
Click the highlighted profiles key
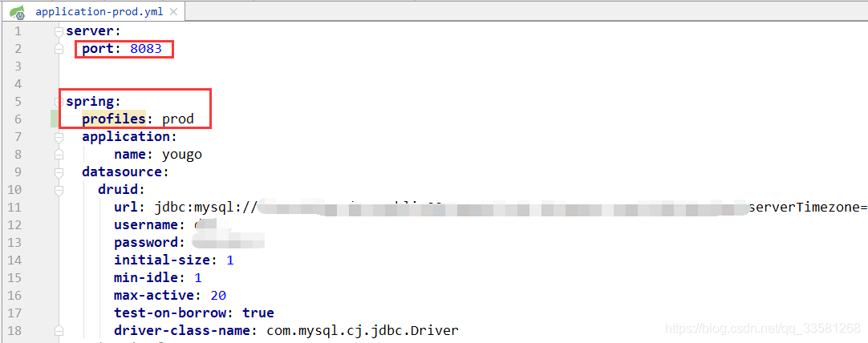[x=114, y=119]
